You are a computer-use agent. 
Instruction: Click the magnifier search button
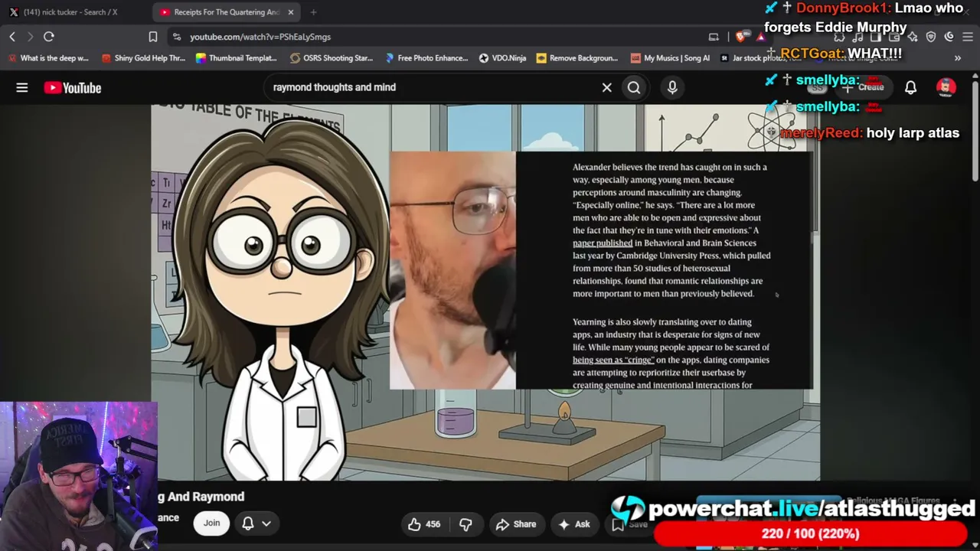pyautogui.click(x=634, y=87)
